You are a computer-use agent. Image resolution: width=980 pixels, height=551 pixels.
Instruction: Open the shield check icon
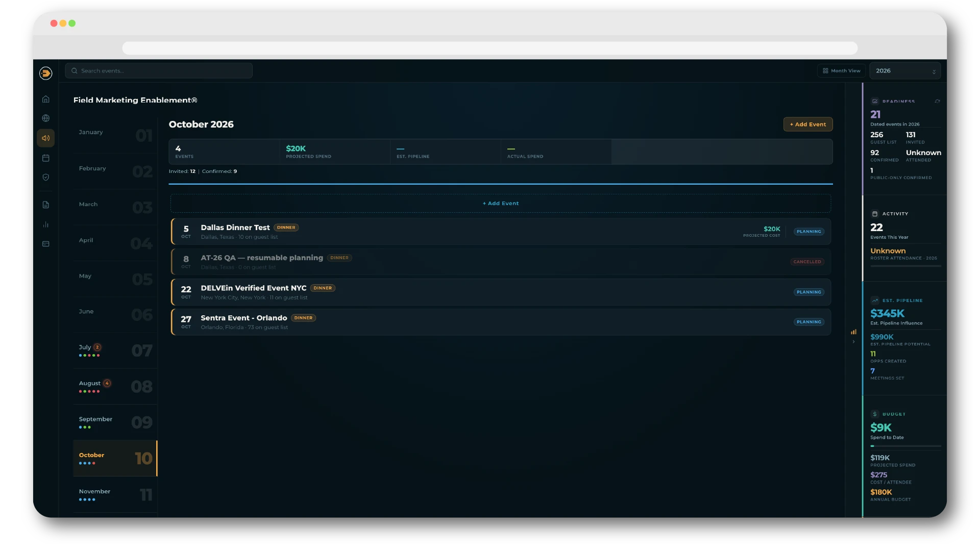[x=46, y=177]
